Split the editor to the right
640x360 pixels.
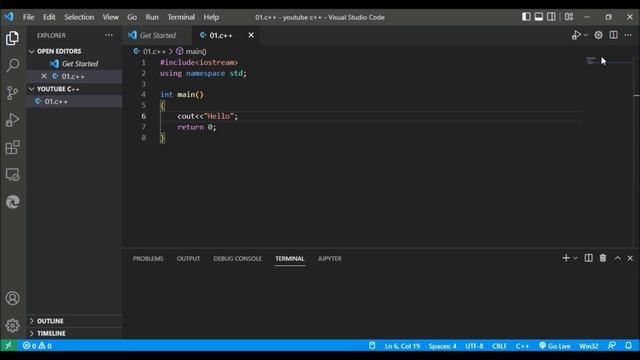tap(613, 35)
